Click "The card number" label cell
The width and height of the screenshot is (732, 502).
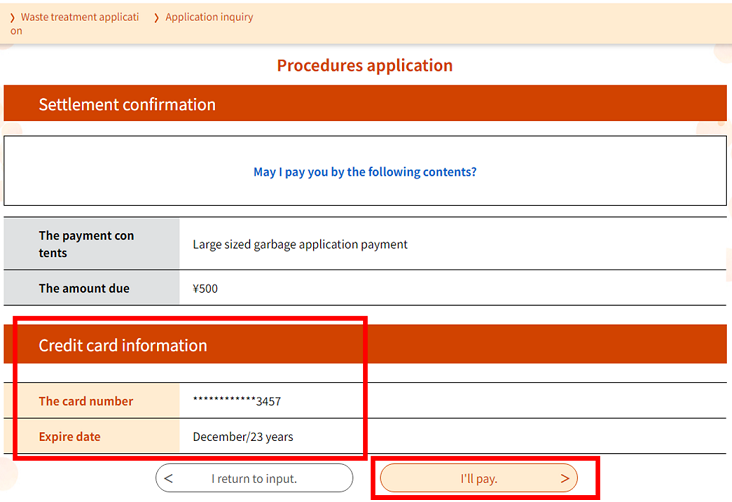[92, 401]
